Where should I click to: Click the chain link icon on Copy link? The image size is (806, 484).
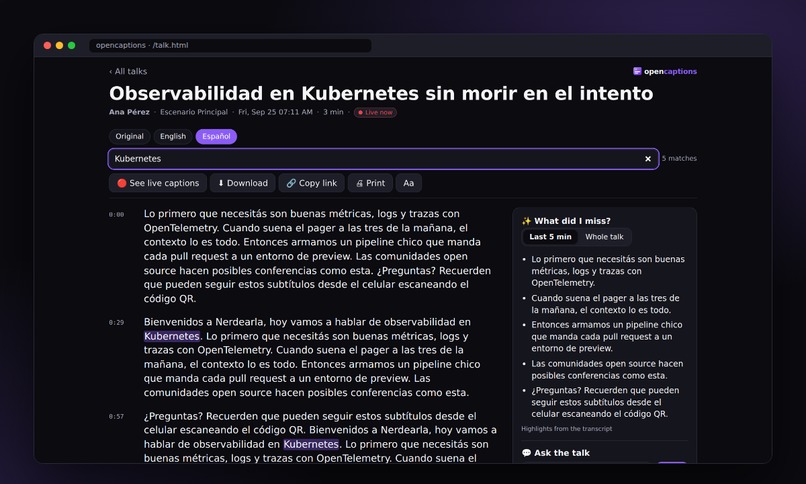pos(291,183)
